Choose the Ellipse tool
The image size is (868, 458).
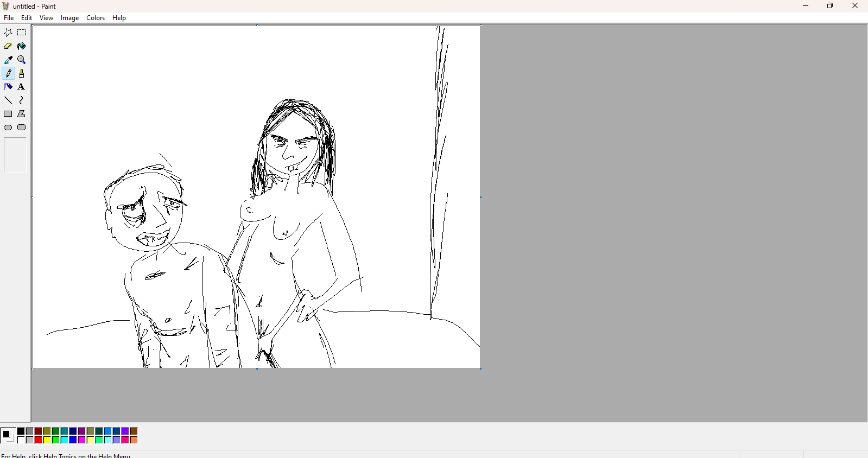tap(8, 128)
